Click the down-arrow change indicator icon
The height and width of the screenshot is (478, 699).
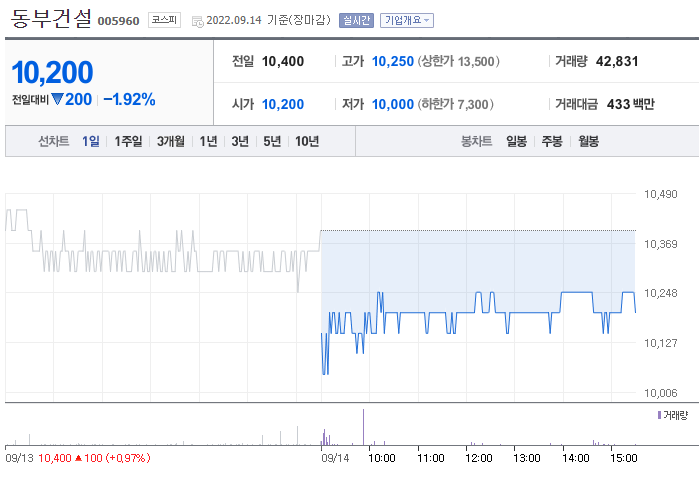[x=58, y=99]
